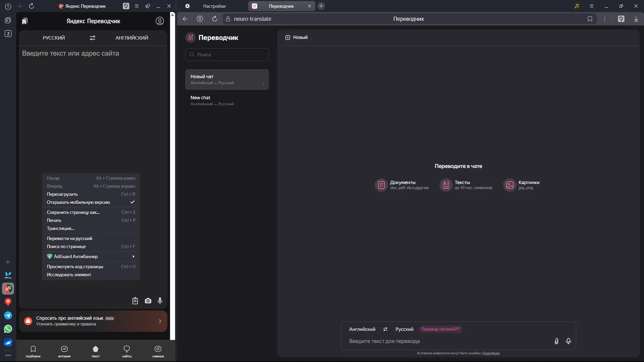Viewport: 644px width, 362px height.
Task: Open Telegram from the sidebar
Action: 8,315
